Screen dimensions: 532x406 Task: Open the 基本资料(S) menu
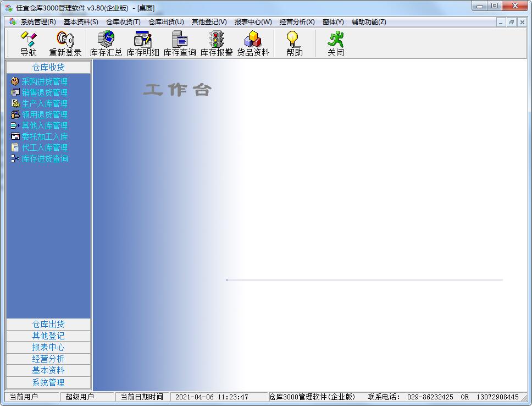tap(81, 22)
